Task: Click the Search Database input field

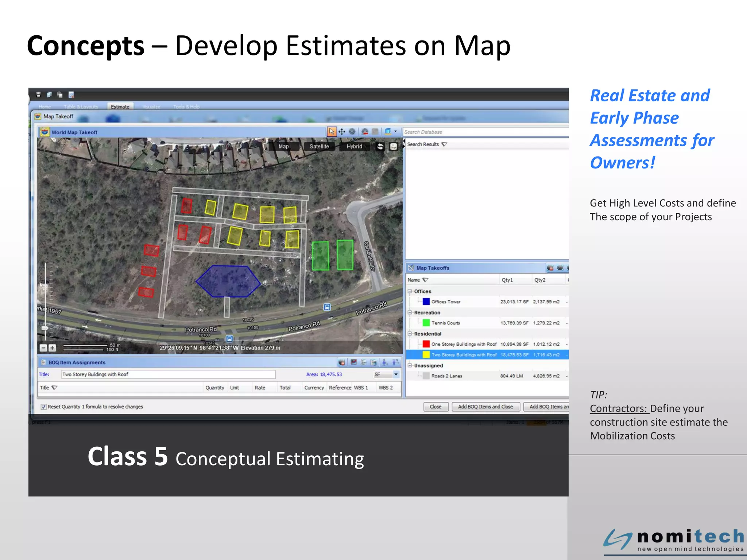Action: point(485,132)
